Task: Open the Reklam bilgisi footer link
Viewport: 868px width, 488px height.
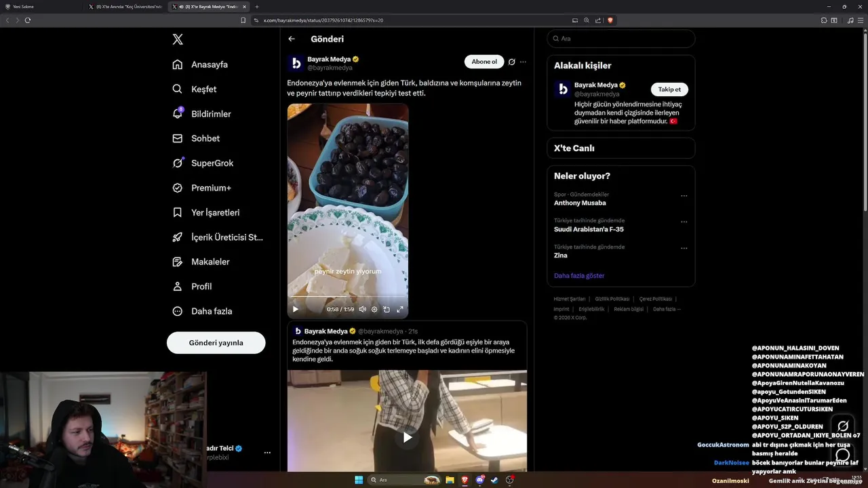Action: pos(629,309)
